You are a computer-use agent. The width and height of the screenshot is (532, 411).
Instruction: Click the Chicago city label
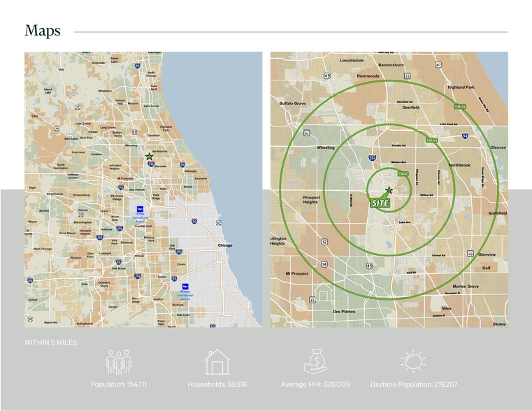click(x=225, y=246)
